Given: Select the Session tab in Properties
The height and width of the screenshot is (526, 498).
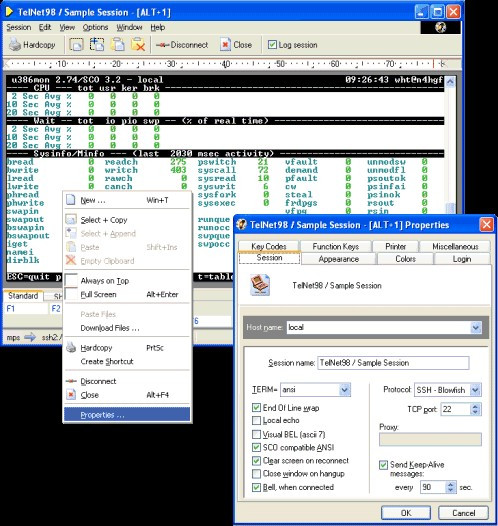Looking at the screenshot, I should [269, 258].
